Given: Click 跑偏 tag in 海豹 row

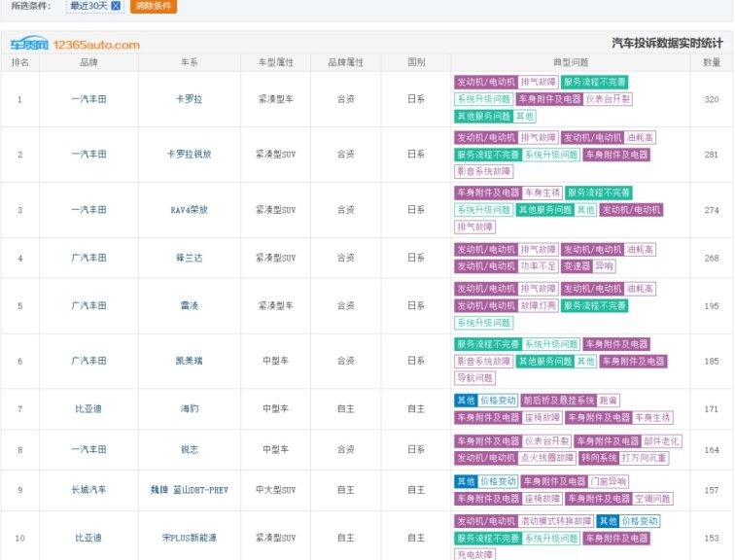Looking at the screenshot, I should [x=608, y=401].
